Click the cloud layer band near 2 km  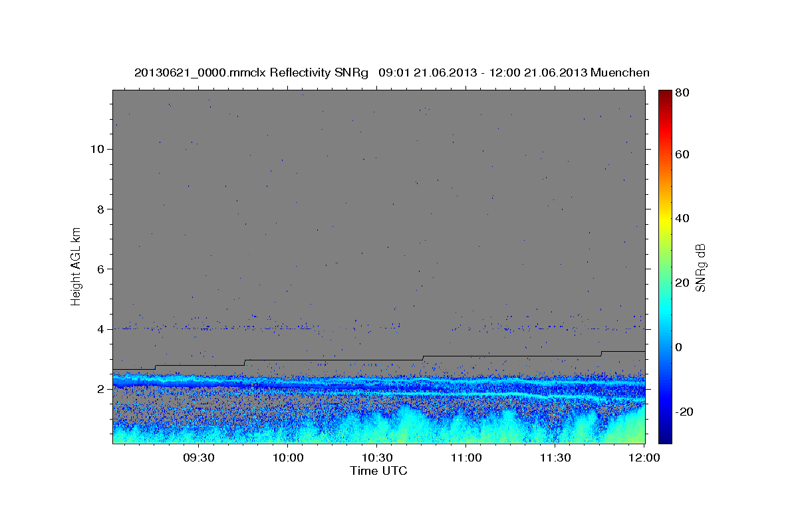(378, 384)
